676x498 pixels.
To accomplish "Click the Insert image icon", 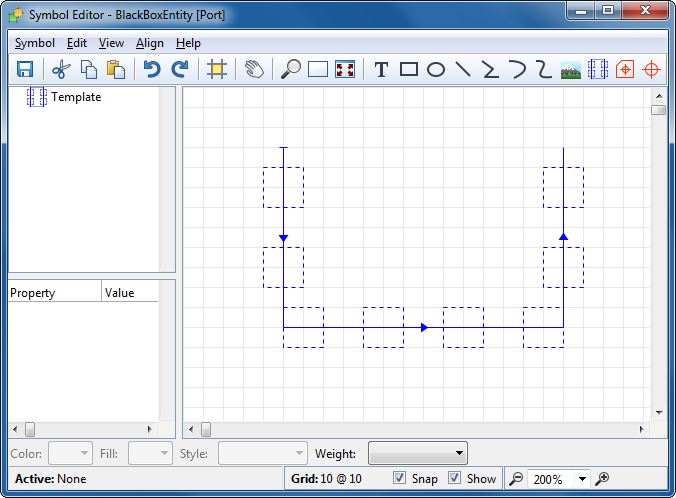I will pyautogui.click(x=571, y=69).
